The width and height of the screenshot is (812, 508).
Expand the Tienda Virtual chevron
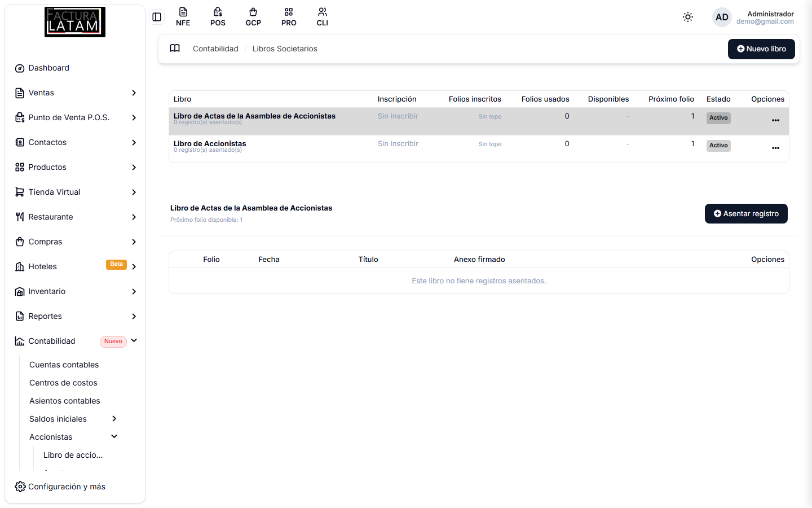[134, 192]
